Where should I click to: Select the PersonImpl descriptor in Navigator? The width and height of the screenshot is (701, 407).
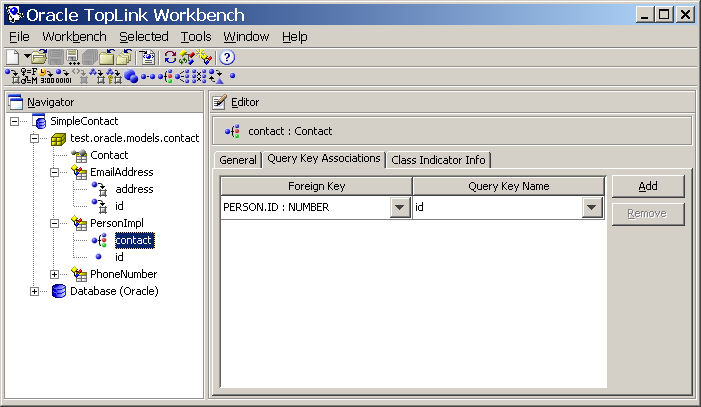(117, 223)
